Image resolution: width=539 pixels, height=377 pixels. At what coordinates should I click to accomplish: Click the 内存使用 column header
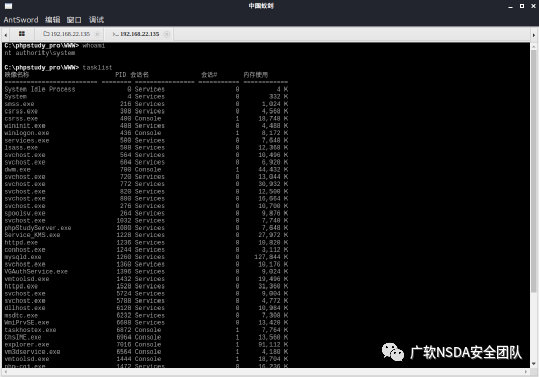point(256,75)
